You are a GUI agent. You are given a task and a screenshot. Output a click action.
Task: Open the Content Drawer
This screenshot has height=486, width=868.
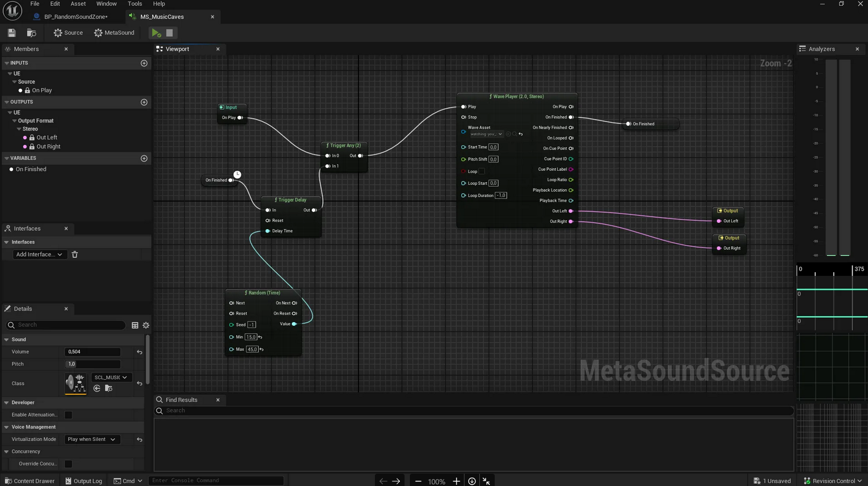pyautogui.click(x=30, y=481)
